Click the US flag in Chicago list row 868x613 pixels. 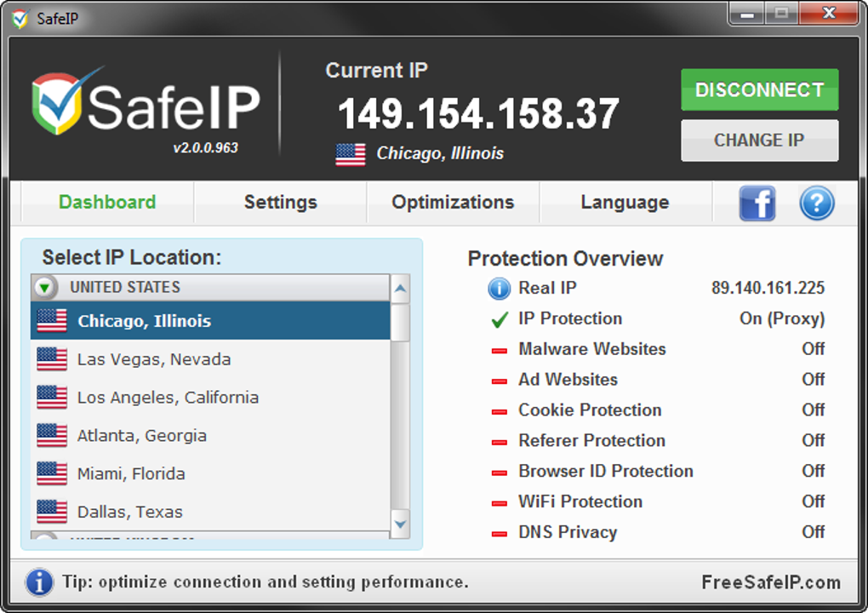click(x=52, y=321)
